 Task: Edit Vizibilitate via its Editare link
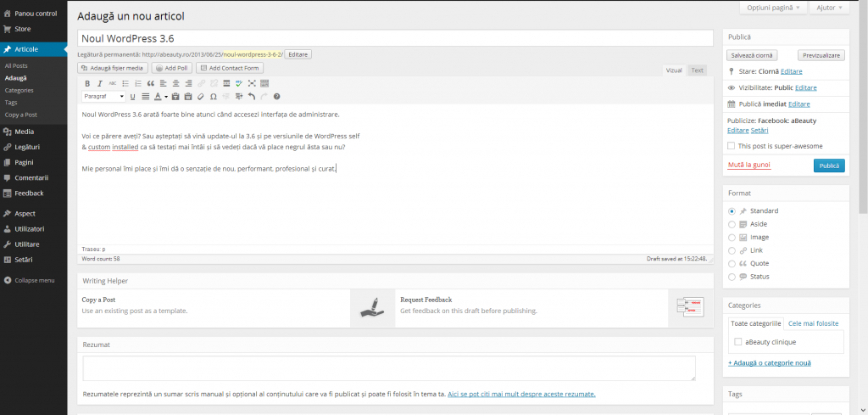coord(806,87)
